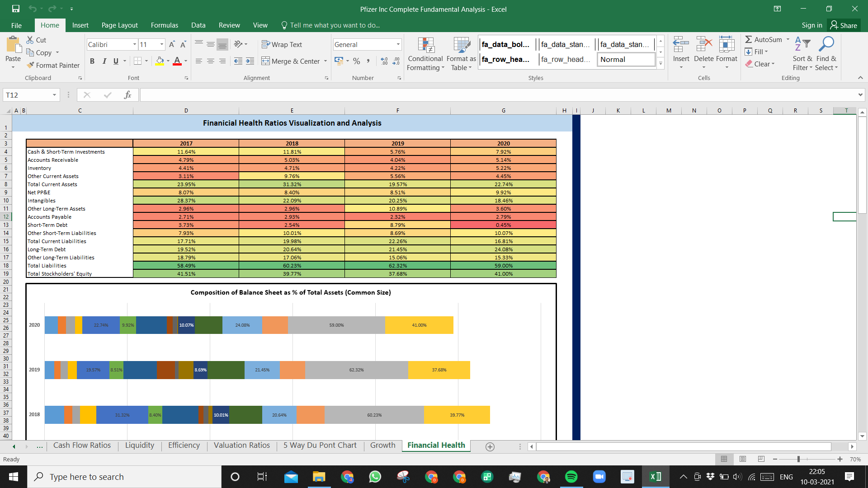This screenshot has width=868, height=488.
Task: Click Sign in link
Action: click(812, 25)
